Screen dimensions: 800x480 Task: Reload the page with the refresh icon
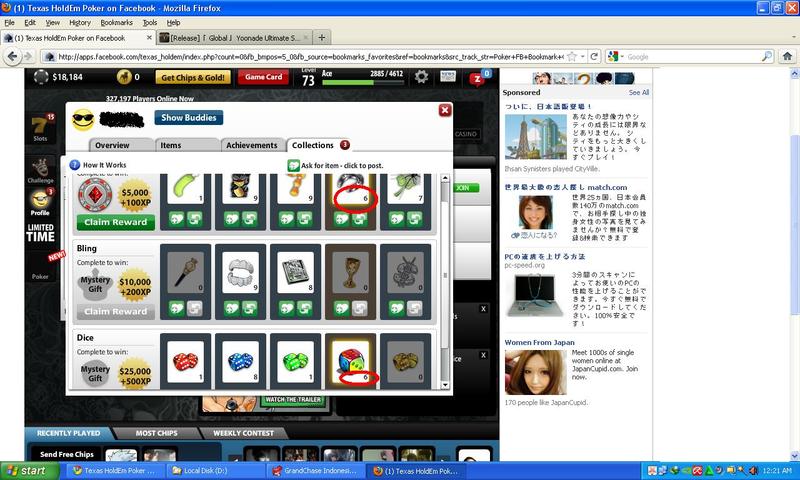pyautogui.click(x=594, y=57)
